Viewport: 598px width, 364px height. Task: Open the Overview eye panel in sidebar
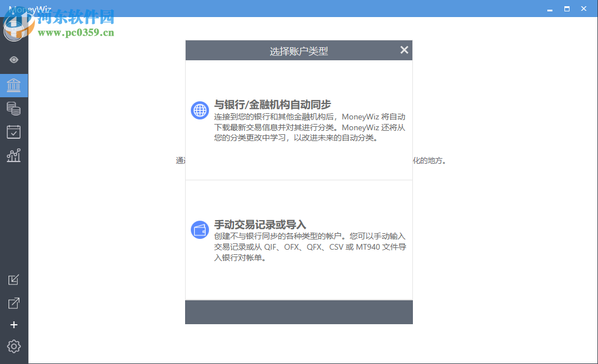[14, 59]
